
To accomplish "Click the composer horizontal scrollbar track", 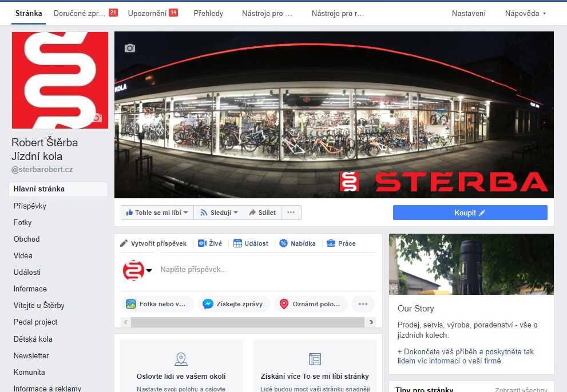I will pyautogui.click(x=248, y=322).
